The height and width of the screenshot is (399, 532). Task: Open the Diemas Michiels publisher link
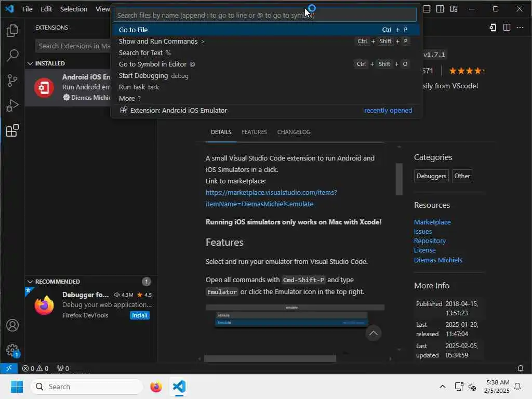pyautogui.click(x=437, y=260)
